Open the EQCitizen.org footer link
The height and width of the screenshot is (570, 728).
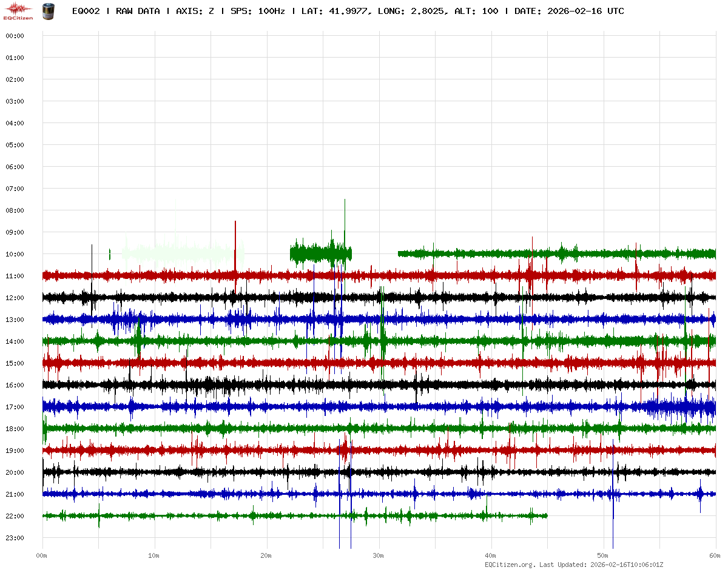point(510,564)
